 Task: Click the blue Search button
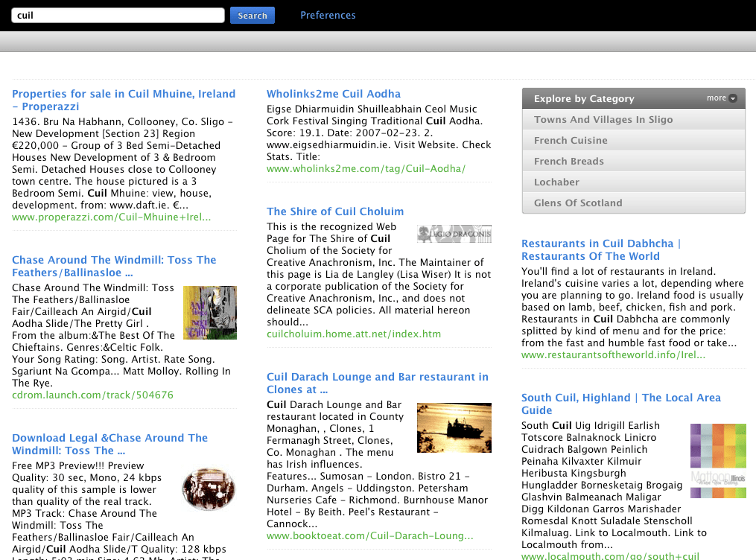pos(252,16)
